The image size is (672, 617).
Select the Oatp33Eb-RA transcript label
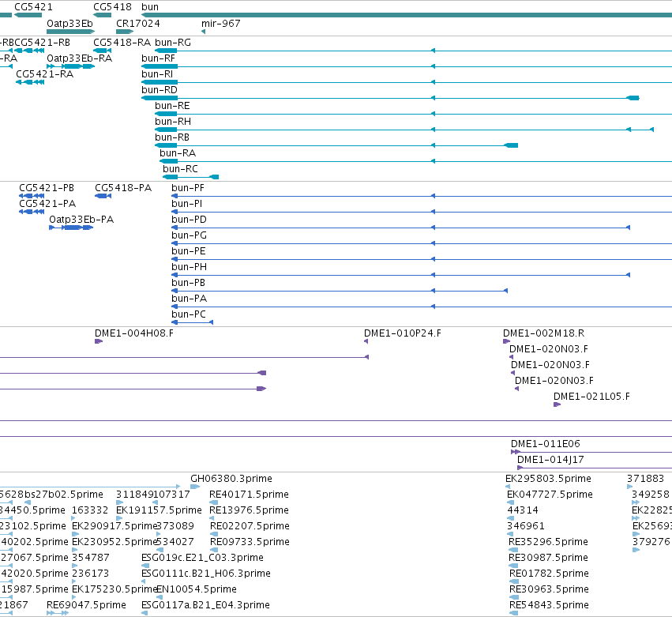(x=79, y=58)
